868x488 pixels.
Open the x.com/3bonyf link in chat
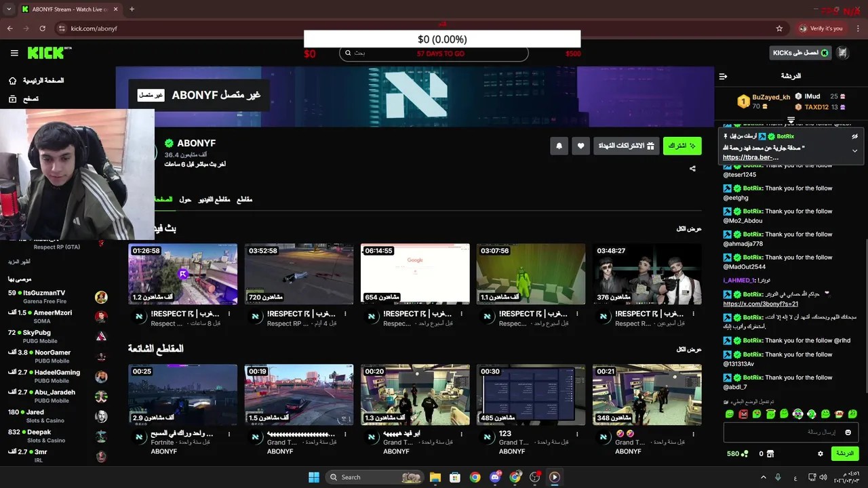[x=760, y=304]
